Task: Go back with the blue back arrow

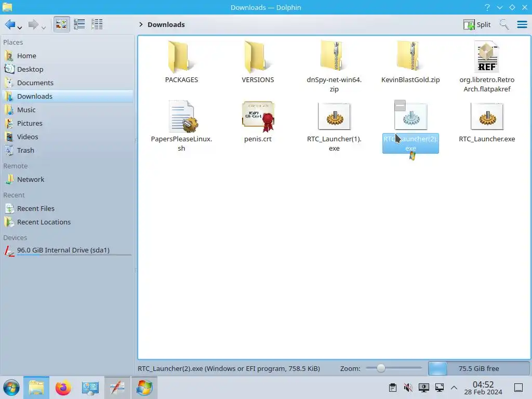Action: pyautogui.click(x=10, y=24)
